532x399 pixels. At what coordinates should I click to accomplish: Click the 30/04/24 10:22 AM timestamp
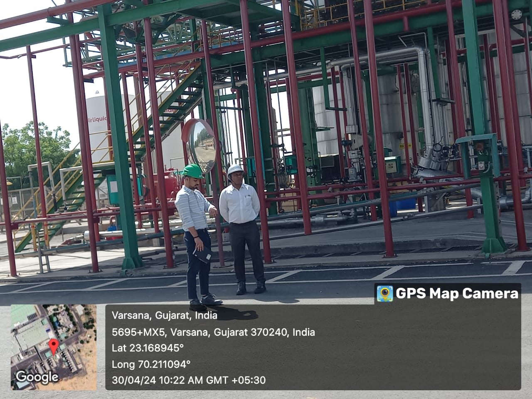[188, 380]
